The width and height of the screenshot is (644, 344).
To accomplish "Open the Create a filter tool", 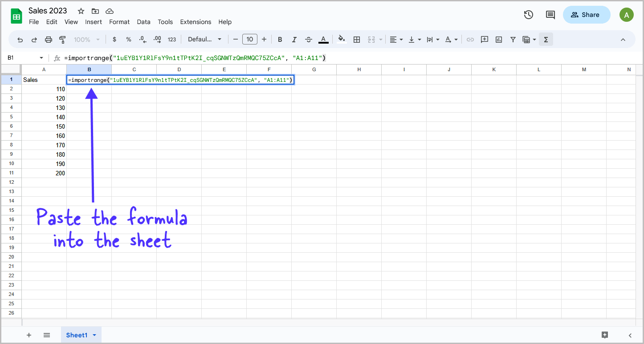I will coord(513,39).
